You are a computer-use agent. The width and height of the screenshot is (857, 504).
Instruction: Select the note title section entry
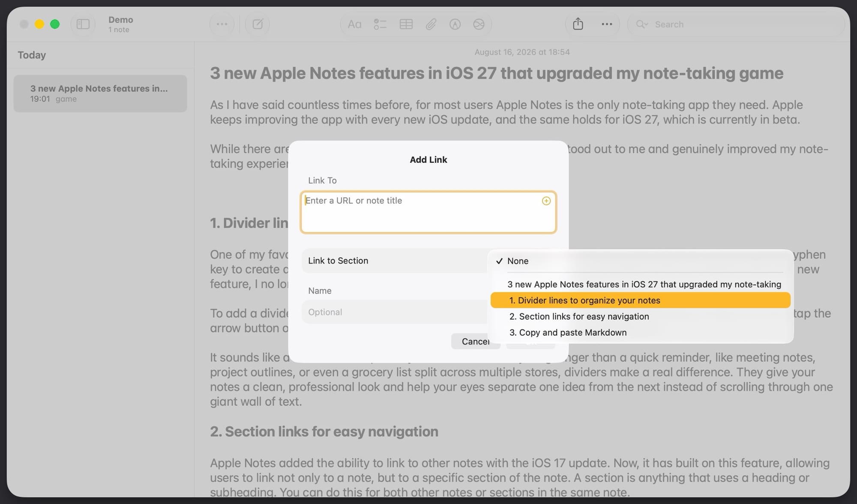pos(640,284)
